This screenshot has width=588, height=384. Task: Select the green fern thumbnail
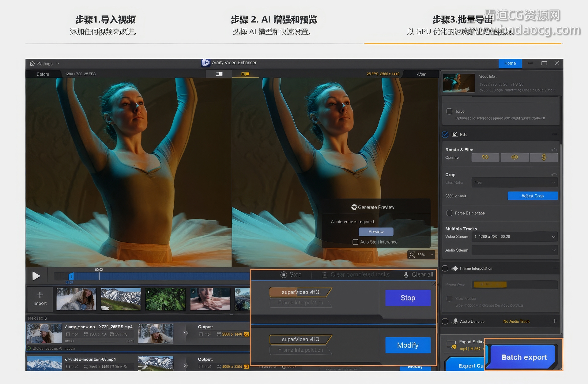pos(165,299)
